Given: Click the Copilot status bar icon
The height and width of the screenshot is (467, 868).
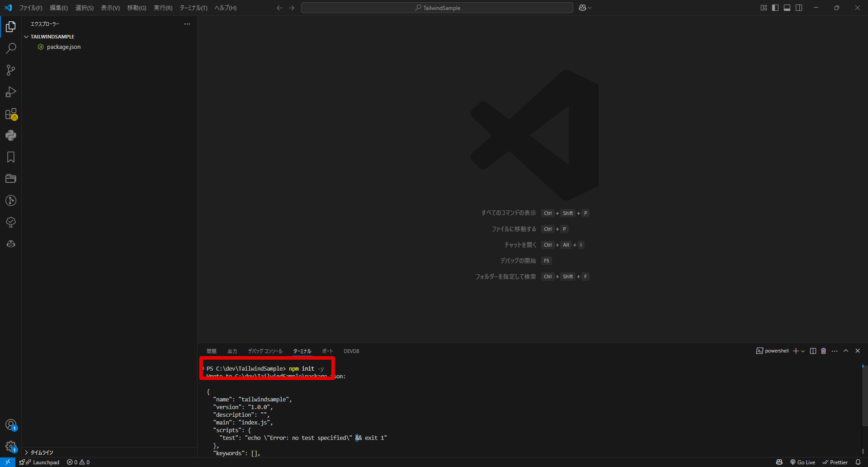Looking at the screenshot, I should [779, 462].
